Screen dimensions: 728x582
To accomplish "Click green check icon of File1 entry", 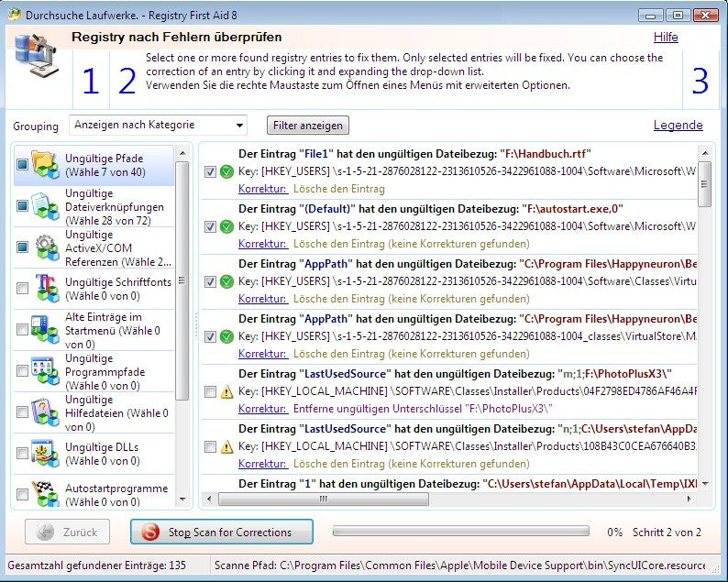I will 226,171.
